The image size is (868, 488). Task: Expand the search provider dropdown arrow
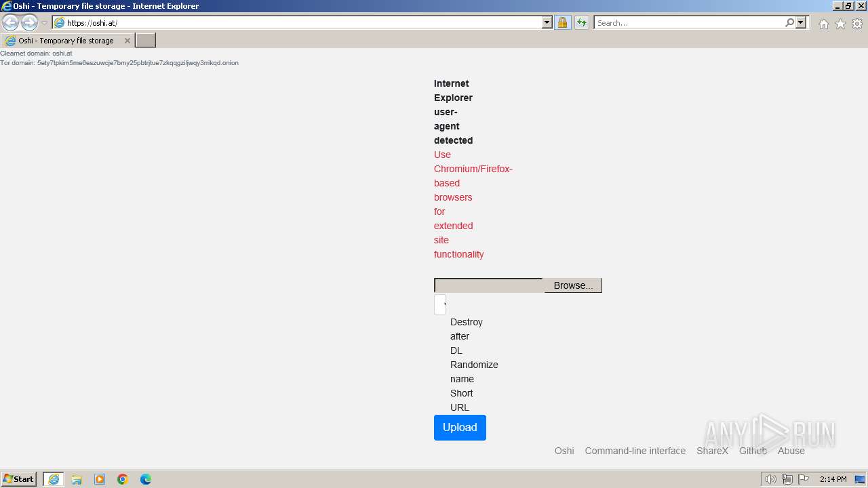(x=801, y=22)
